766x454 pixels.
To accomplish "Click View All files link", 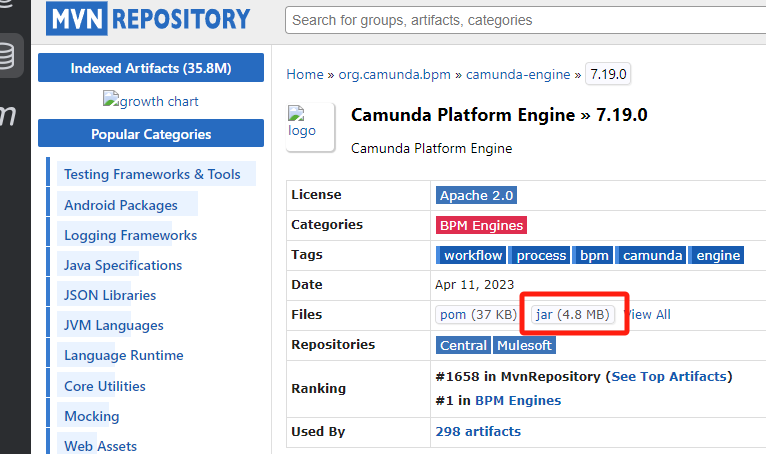I will tap(647, 314).
